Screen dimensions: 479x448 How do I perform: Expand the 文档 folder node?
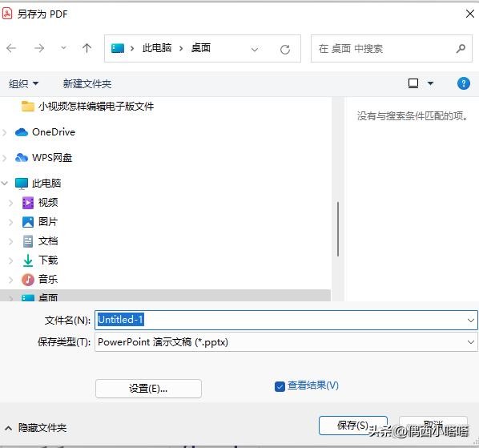pos(10,241)
